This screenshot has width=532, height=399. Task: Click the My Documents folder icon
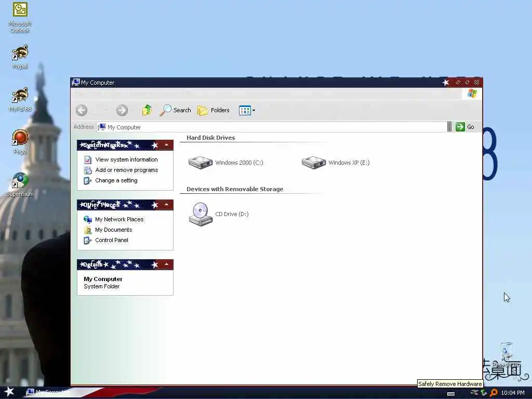coord(87,230)
